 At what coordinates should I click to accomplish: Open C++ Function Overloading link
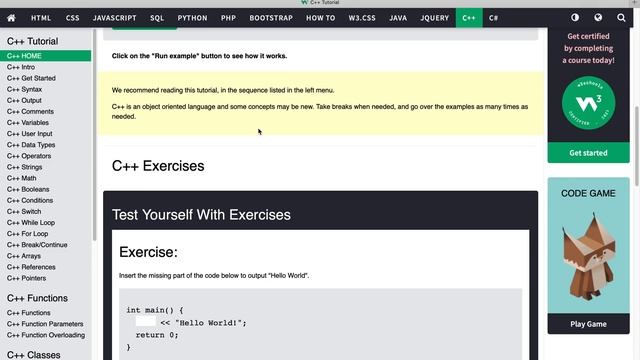tap(46, 335)
